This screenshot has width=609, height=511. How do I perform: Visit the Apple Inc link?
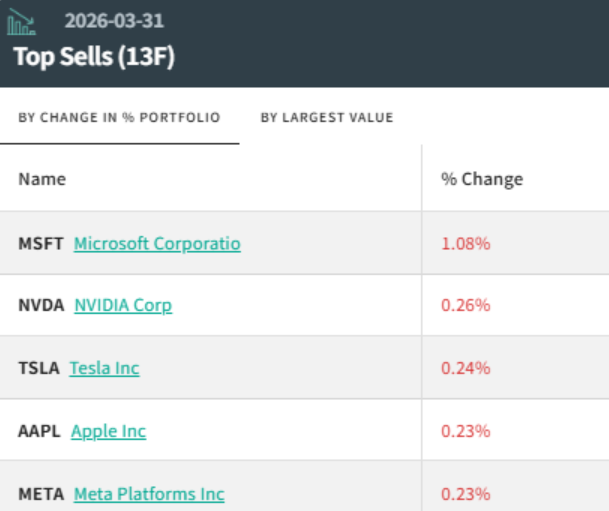[109, 431]
